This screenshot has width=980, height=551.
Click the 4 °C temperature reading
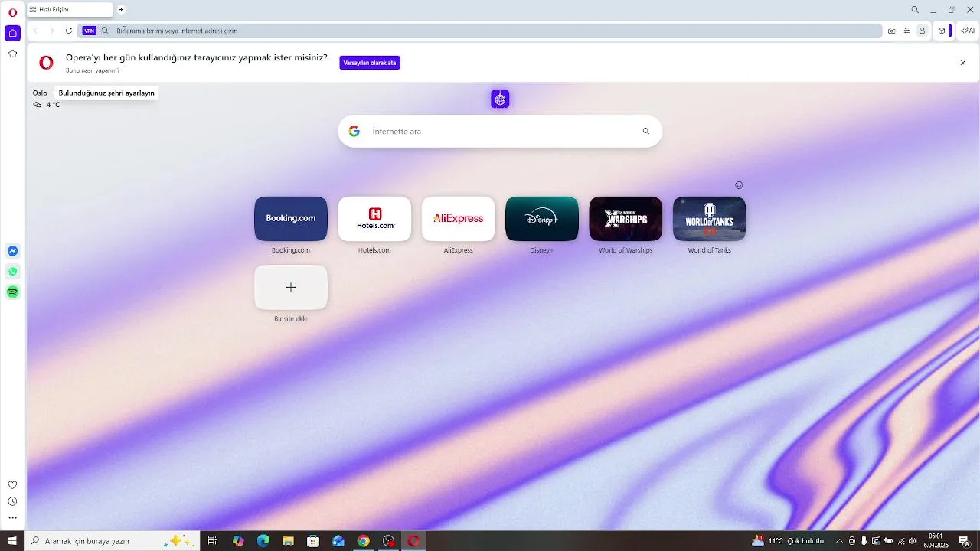click(53, 105)
